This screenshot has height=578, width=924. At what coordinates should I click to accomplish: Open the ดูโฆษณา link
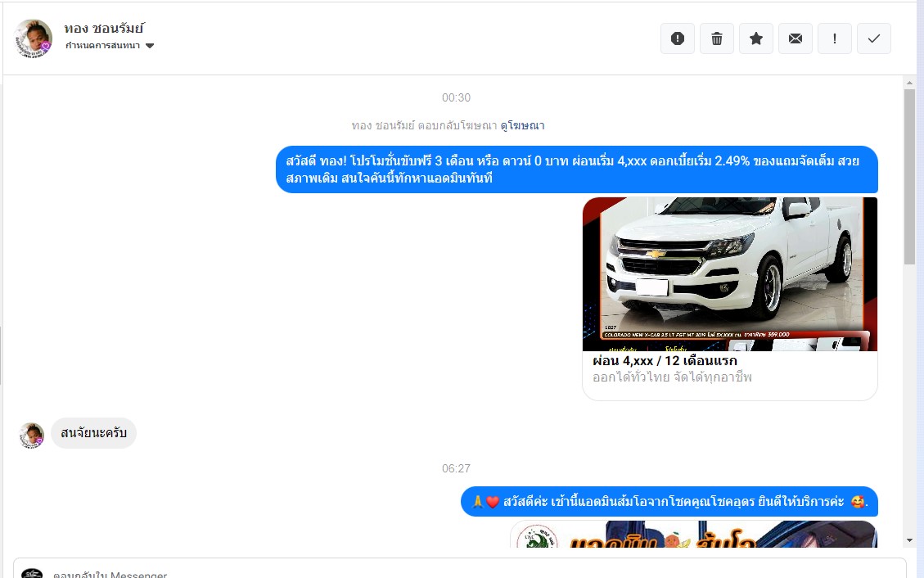point(522,125)
